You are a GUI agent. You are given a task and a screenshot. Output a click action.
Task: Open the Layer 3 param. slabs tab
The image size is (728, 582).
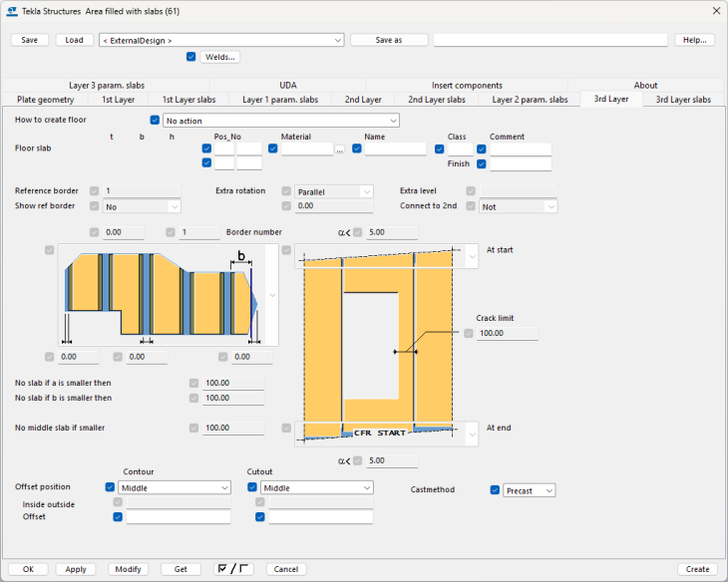point(107,86)
